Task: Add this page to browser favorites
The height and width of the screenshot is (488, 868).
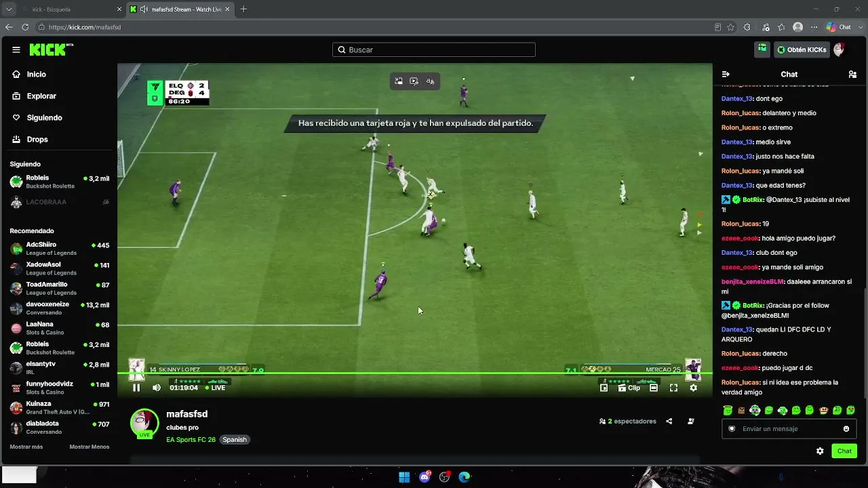Action: click(730, 27)
